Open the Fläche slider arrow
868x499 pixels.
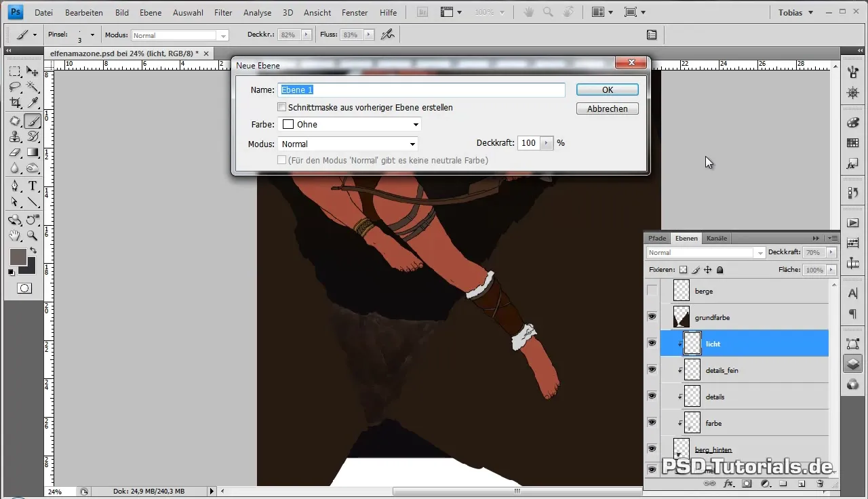coord(831,270)
